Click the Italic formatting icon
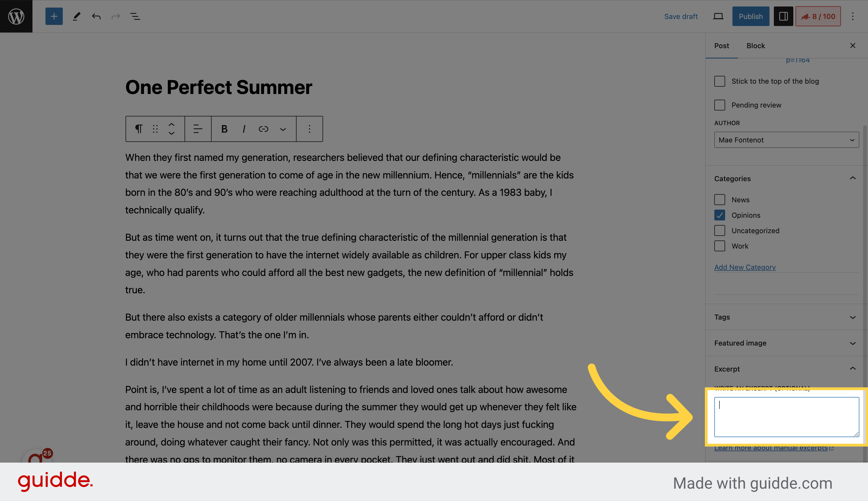The height and width of the screenshot is (501, 868). 244,128
